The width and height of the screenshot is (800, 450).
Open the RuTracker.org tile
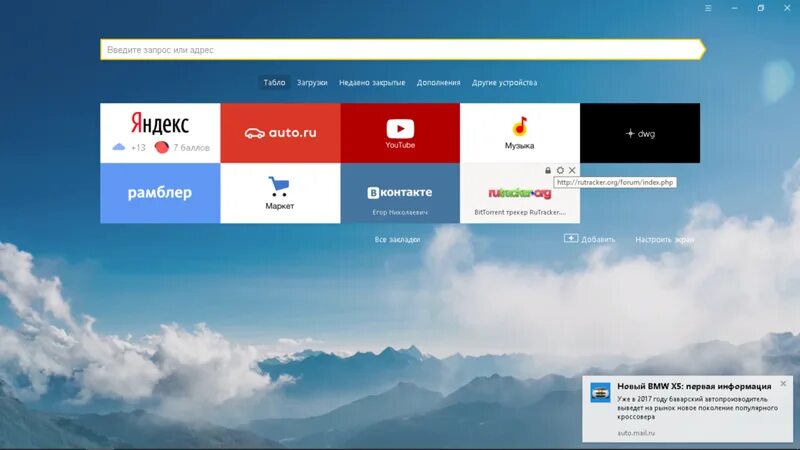(x=520, y=193)
